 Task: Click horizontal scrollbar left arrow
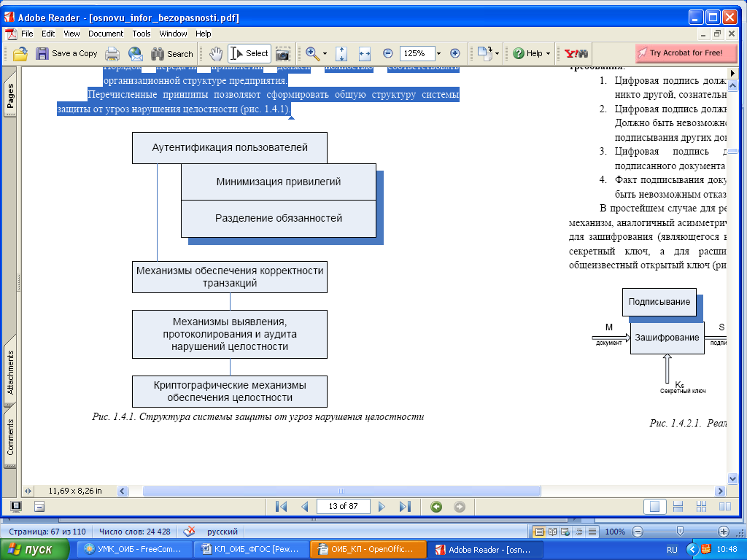pyautogui.click(x=123, y=491)
